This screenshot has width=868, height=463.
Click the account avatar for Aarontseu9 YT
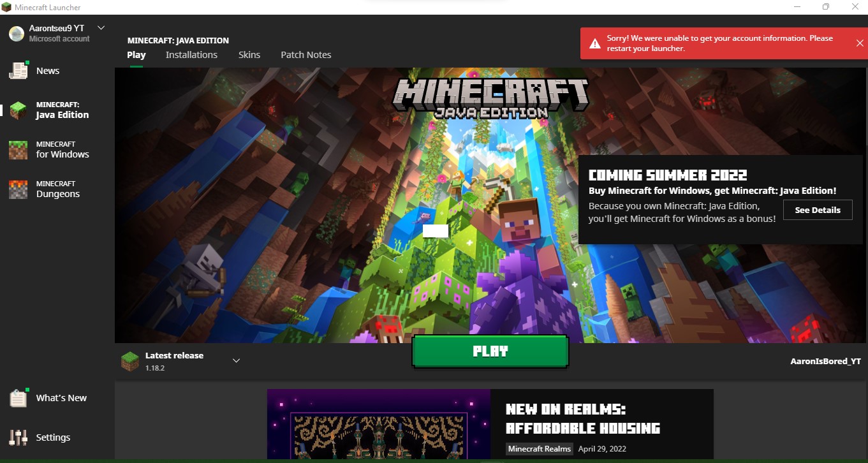pyautogui.click(x=17, y=33)
